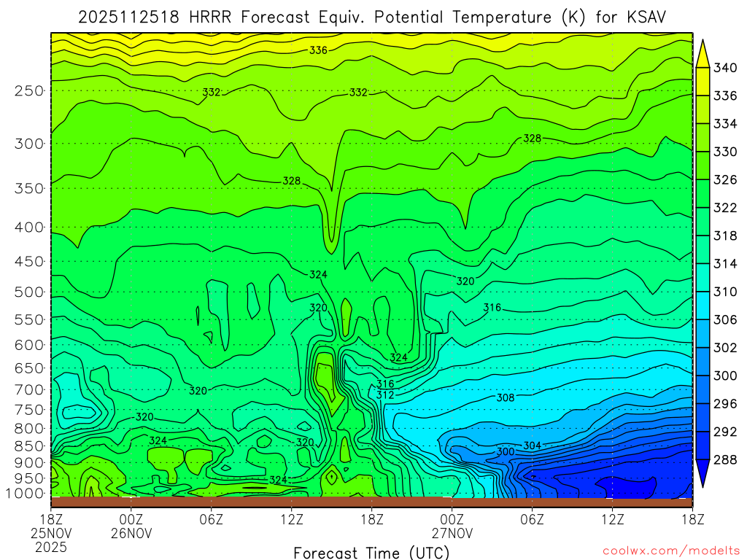Screen dimensions: 747x560
Task: Select the 318 colorbar value label
Action: pos(725,236)
